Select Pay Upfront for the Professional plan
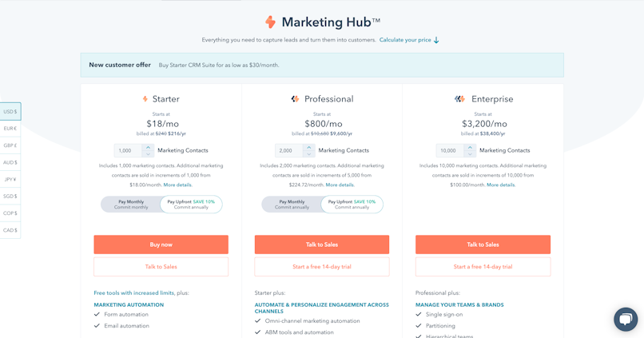Image resolution: width=644 pixels, height=338 pixels. coord(352,204)
